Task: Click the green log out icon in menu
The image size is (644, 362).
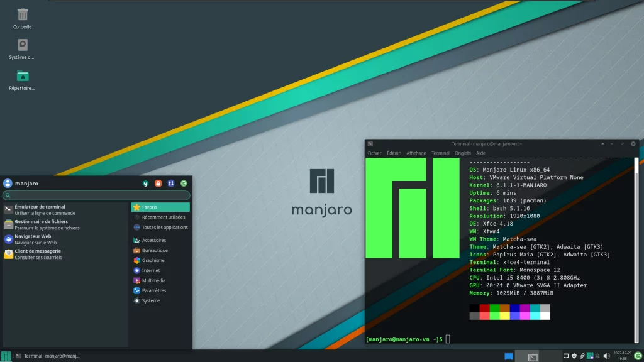Action: coord(184,184)
